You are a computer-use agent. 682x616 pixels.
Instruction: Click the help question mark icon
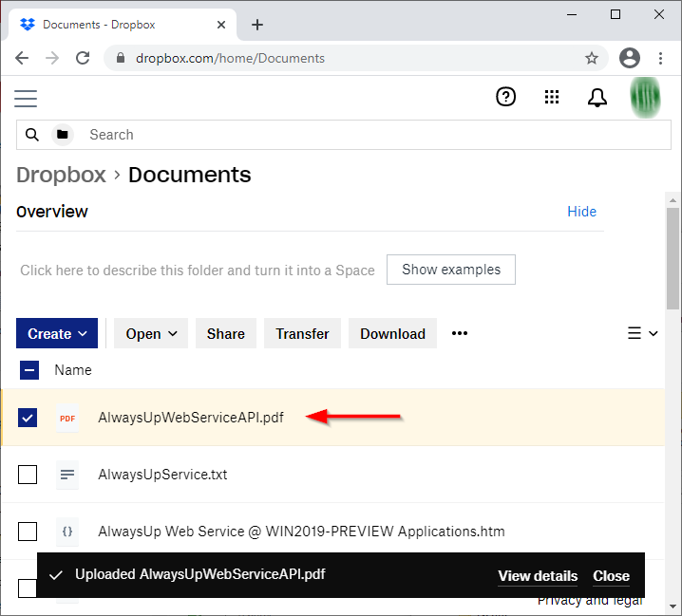(x=506, y=97)
